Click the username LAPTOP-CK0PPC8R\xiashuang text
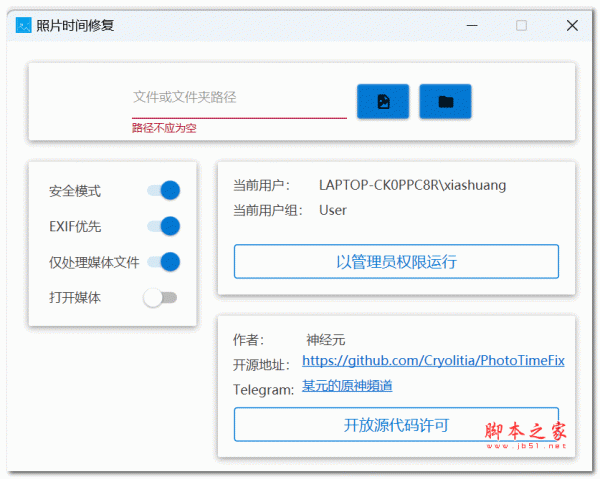 pos(412,185)
